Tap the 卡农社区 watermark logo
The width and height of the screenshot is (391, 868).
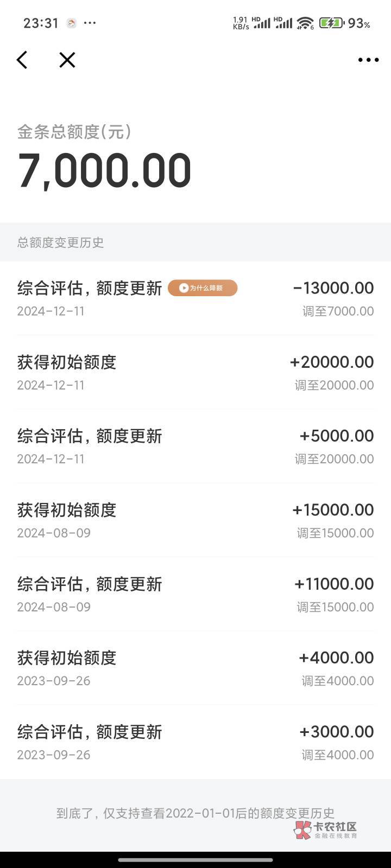tap(325, 829)
